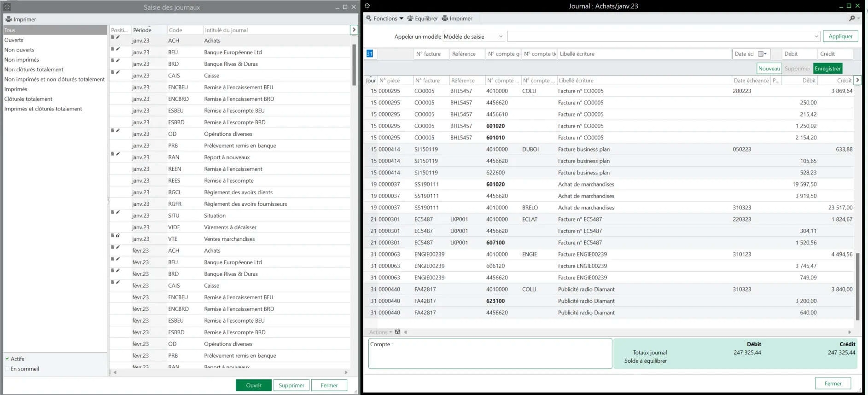The height and width of the screenshot is (395, 868).
Task: Click the right scroll arrow under the journals list
Action: (x=346, y=372)
